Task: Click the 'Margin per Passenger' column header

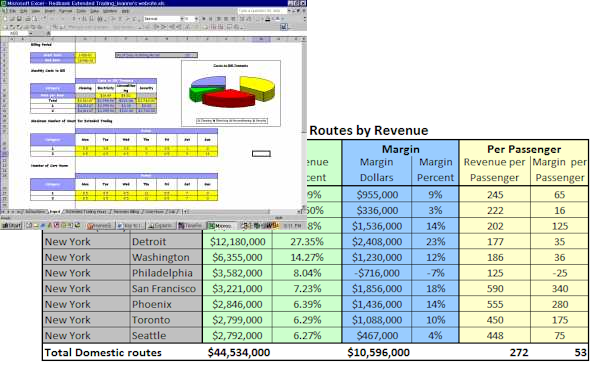Action: [560, 170]
